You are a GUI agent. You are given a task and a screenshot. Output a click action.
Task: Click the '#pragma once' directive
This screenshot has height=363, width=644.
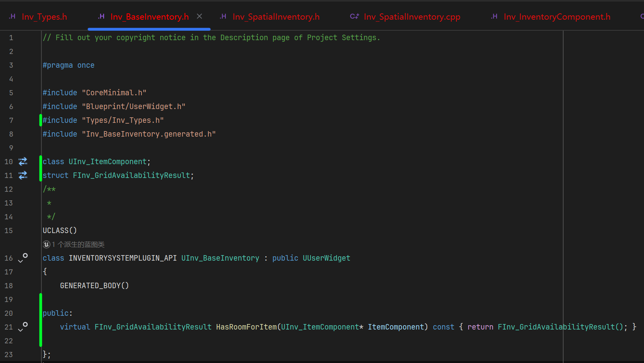[x=69, y=65]
